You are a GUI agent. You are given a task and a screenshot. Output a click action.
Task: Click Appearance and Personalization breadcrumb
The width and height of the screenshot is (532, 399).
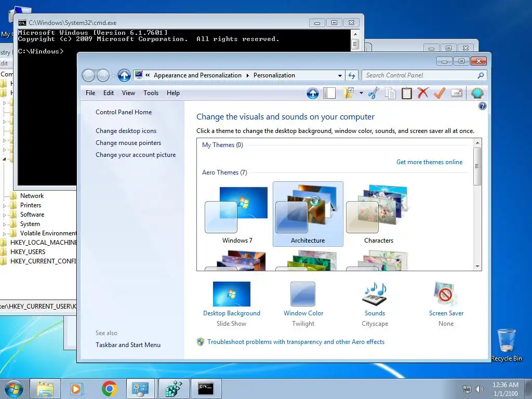click(x=197, y=75)
